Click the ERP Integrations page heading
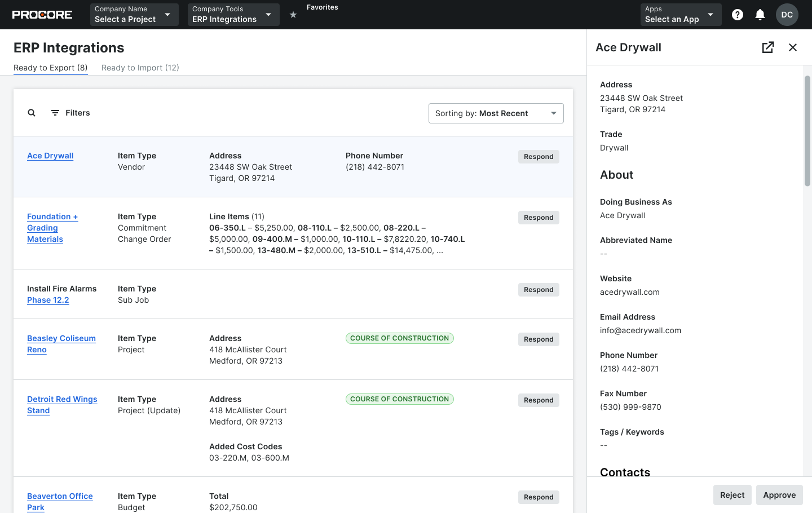Image resolution: width=812 pixels, height=513 pixels. (69, 48)
